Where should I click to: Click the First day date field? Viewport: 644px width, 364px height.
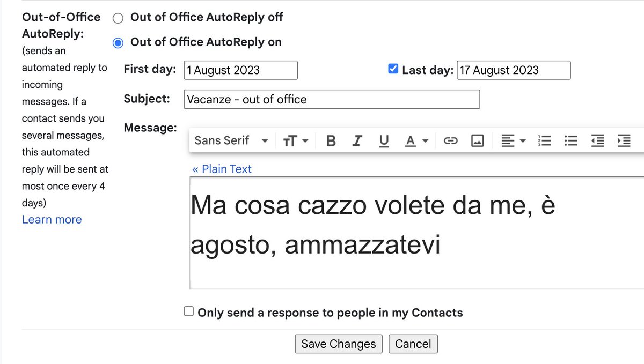240,70
